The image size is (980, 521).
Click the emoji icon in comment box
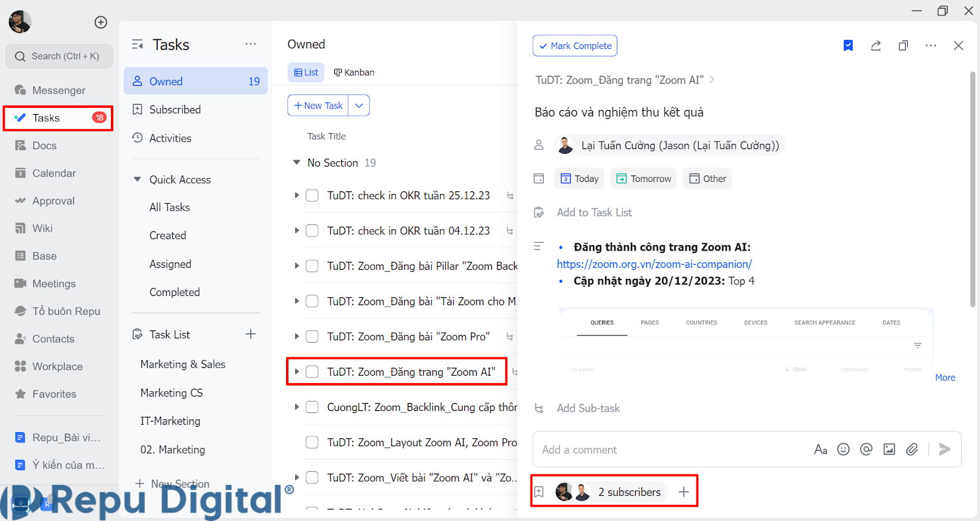(843, 449)
